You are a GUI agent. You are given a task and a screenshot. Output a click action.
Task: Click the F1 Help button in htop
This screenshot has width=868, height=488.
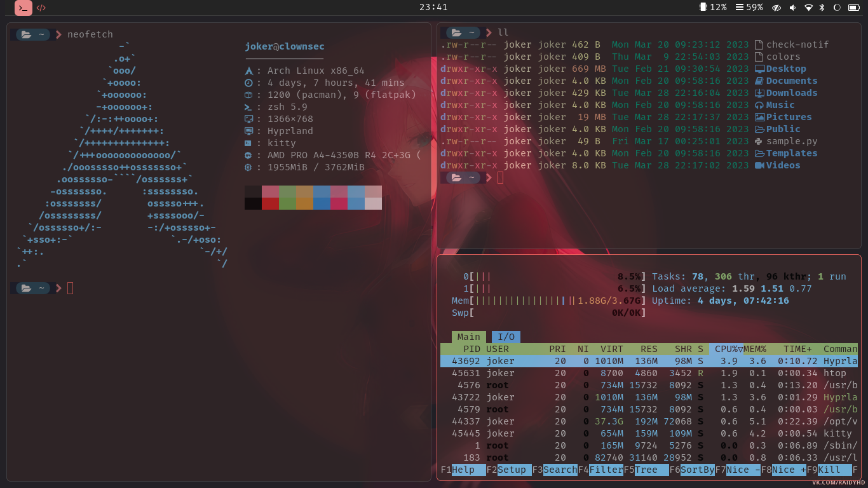click(463, 470)
